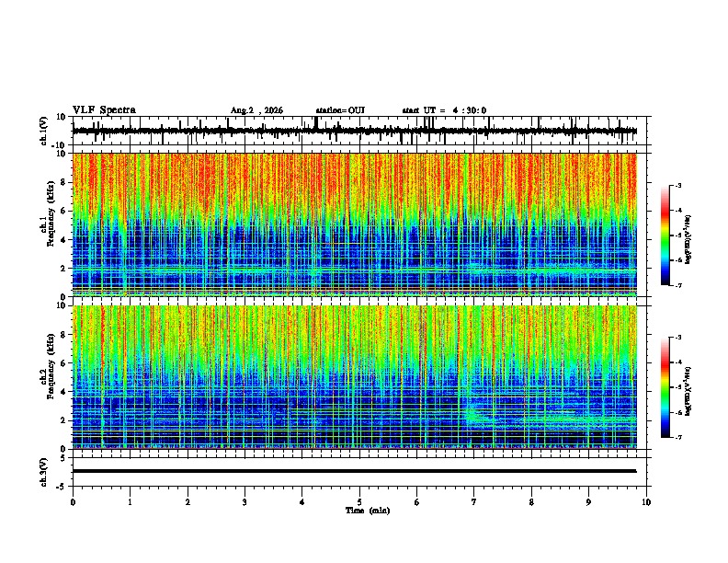
Task: Click the ch.2 frequency tick label "4"
Action: tap(63, 392)
